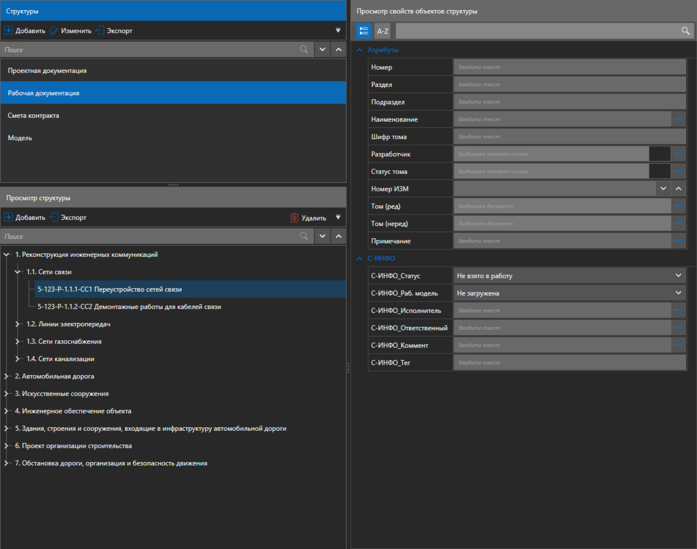Open the ellipsis button for Наименование field
697x549 pixels.
pyautogui.click(x=679, y=120)
